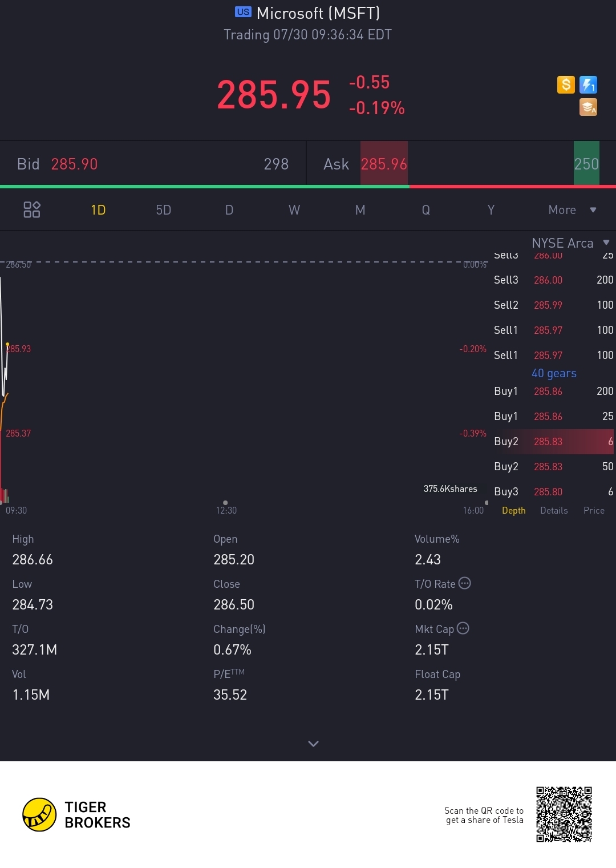Switch to the Details order book tab
The width and height of the screenshot is (616, 868).
coord(554,510)
